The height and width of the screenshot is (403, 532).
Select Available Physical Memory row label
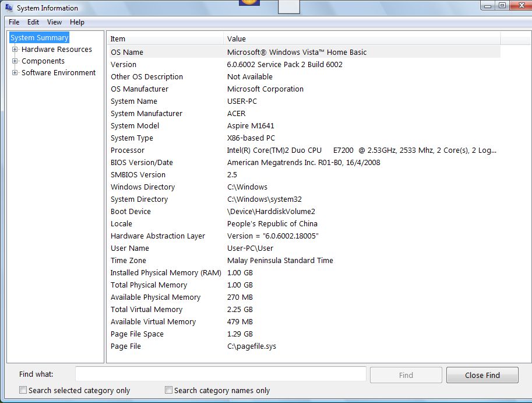pyautogui.click(x=156, y=297)
